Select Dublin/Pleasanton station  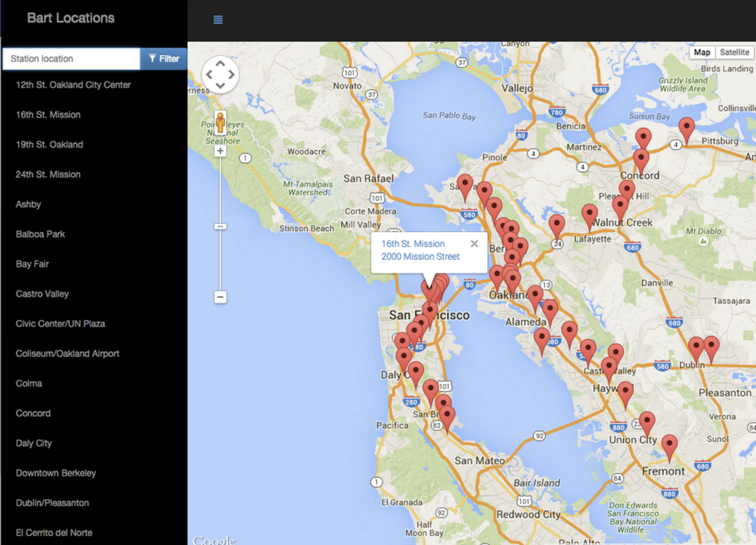[52, 503]
